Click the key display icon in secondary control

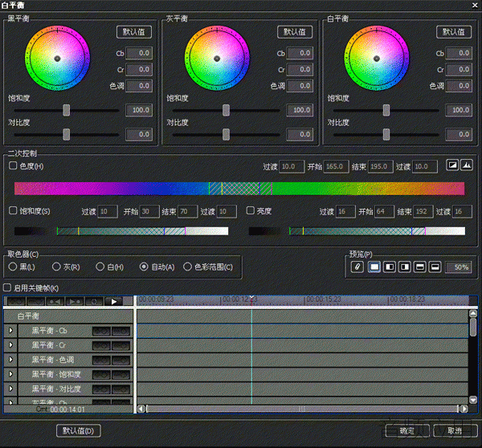(x=452, y=165)
